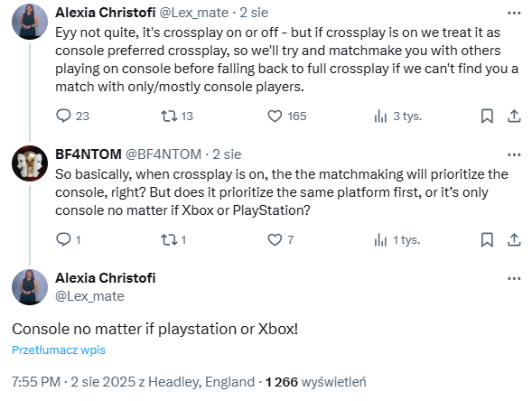This screenshot has width=532, height=401.
Task: Share BF4NTOM's tweet
Action: (x=514, y=240)
